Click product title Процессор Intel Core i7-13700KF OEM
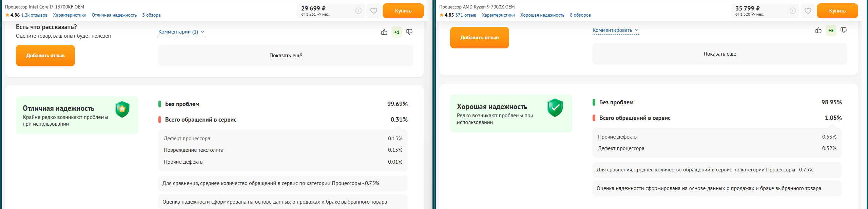868x209 pixels. pyautogui.click(x=44, y=7)
